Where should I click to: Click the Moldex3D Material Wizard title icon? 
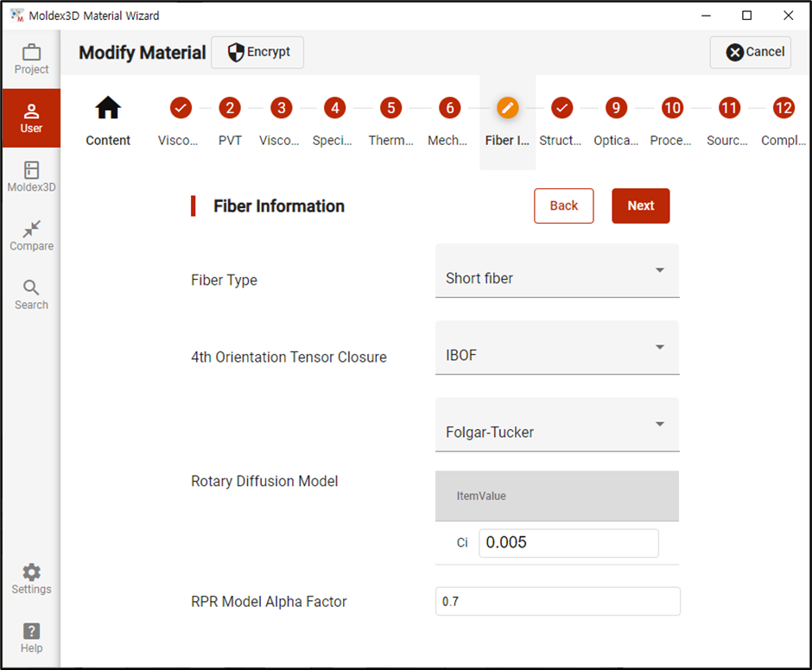tap(17, 15)
